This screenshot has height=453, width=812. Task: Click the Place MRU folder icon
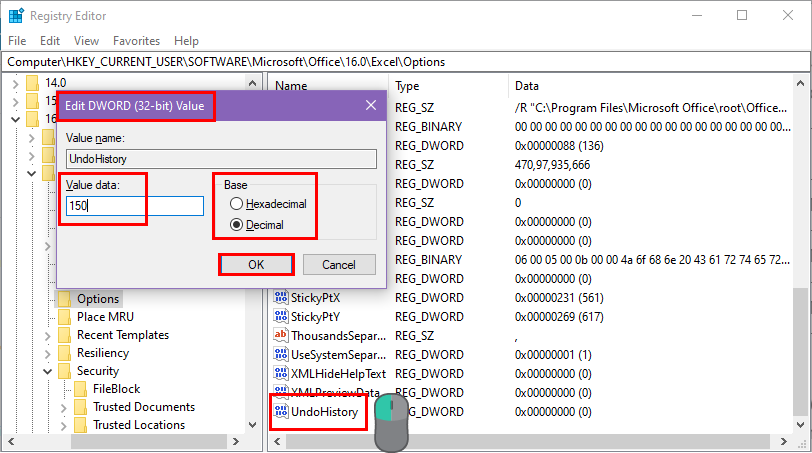click(x=65, y=317)
